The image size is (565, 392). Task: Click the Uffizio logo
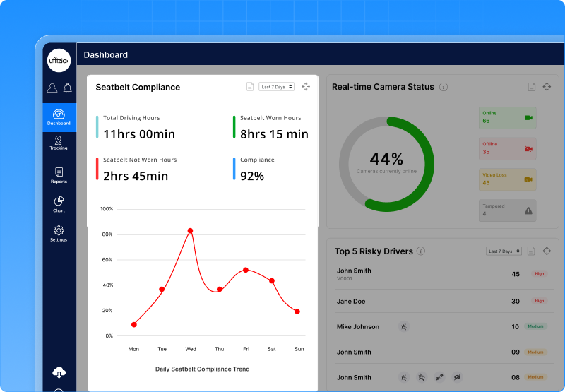[59, 61]
